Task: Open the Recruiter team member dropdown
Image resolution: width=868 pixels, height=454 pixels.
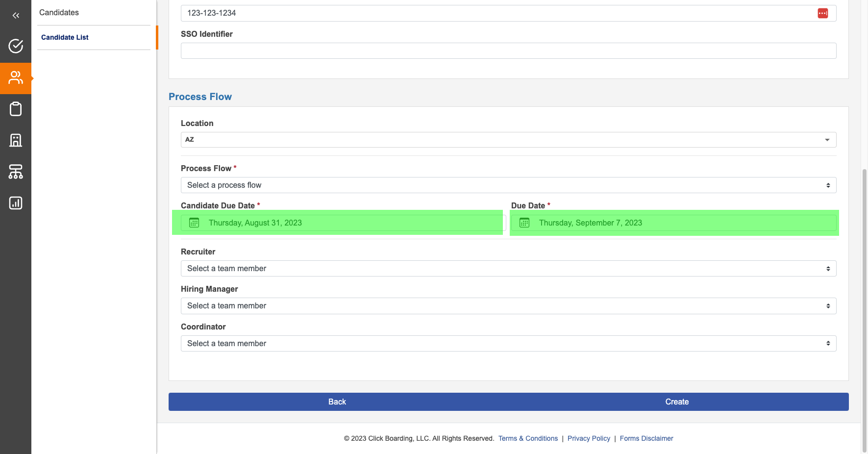Action: (x=508, y=269)
